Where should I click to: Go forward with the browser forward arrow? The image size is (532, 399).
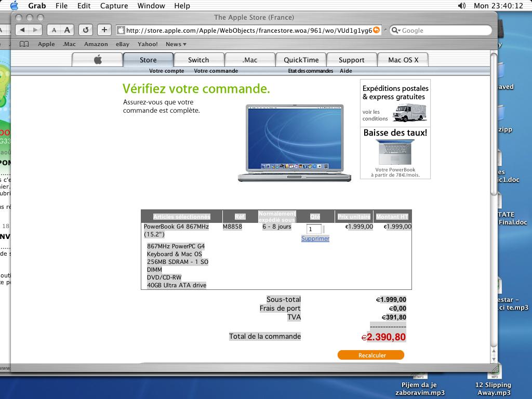tap(35, 30)
